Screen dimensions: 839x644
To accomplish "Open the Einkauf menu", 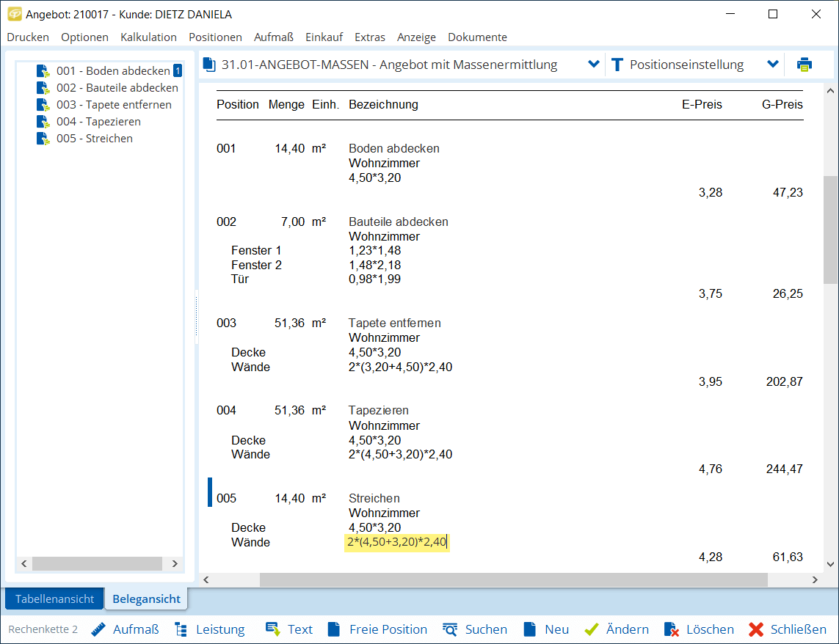I will click(324, 37).
